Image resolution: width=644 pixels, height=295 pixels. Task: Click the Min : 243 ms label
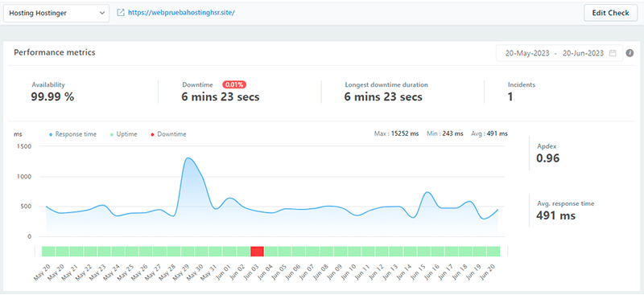[445, 133]
